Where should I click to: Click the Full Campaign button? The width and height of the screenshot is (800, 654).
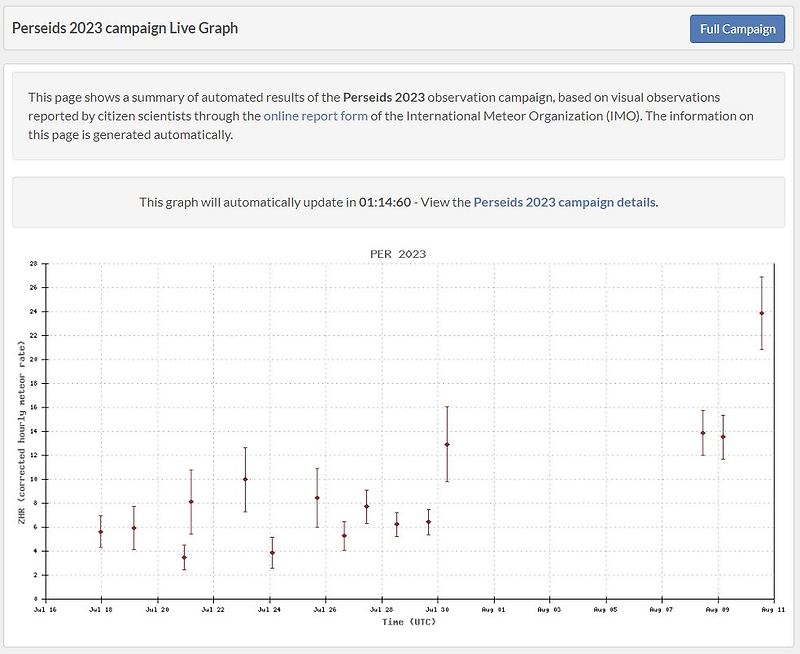point(736,29)
